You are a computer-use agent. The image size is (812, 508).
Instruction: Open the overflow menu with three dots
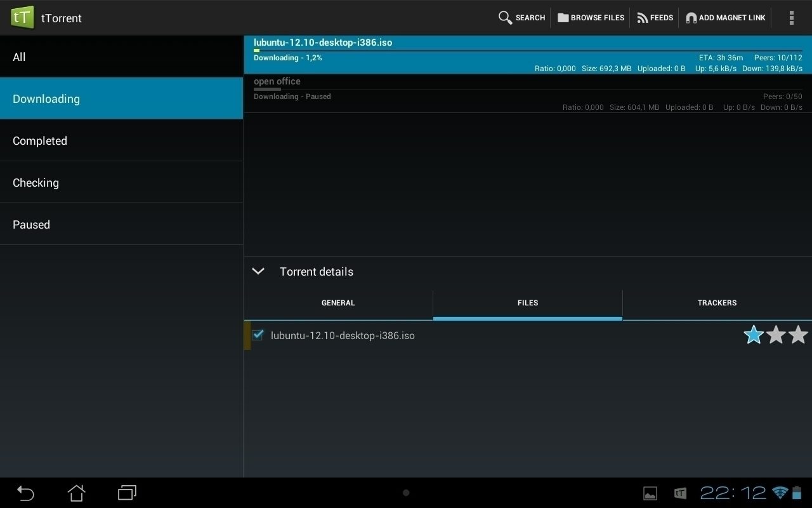point(791,18)
